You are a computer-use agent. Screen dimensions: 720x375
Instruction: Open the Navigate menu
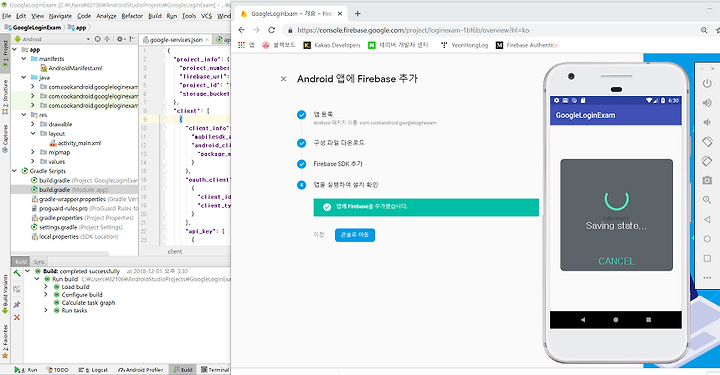(60, 16)
